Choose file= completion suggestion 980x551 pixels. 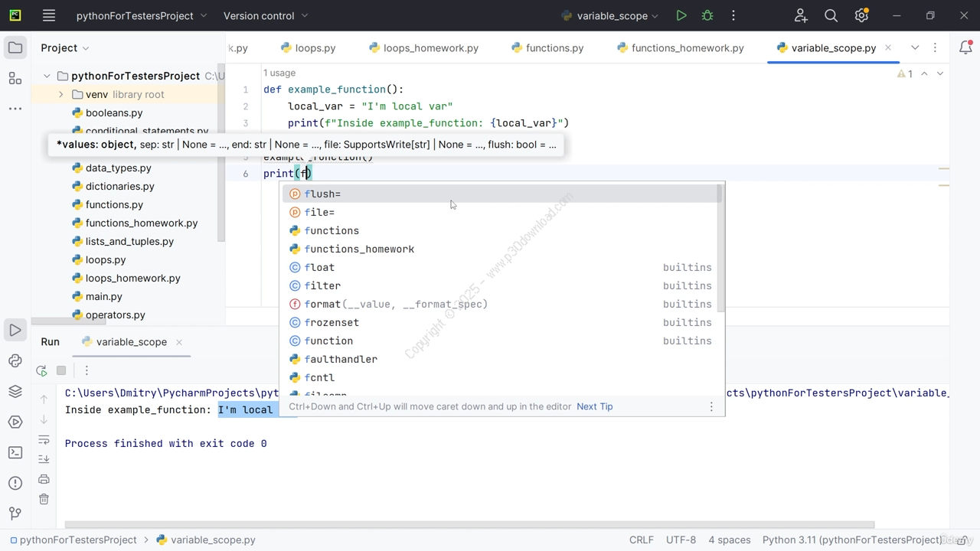coord(501,212)
